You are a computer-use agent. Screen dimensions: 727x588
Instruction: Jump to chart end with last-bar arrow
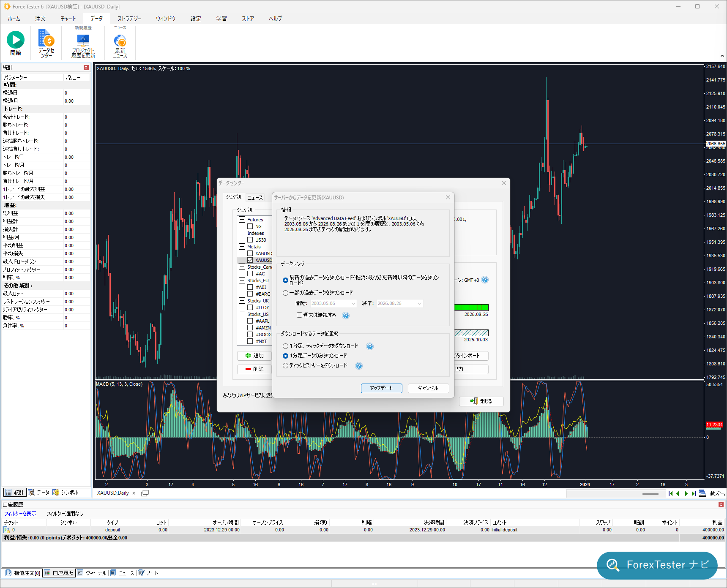[x=694, y=493]
